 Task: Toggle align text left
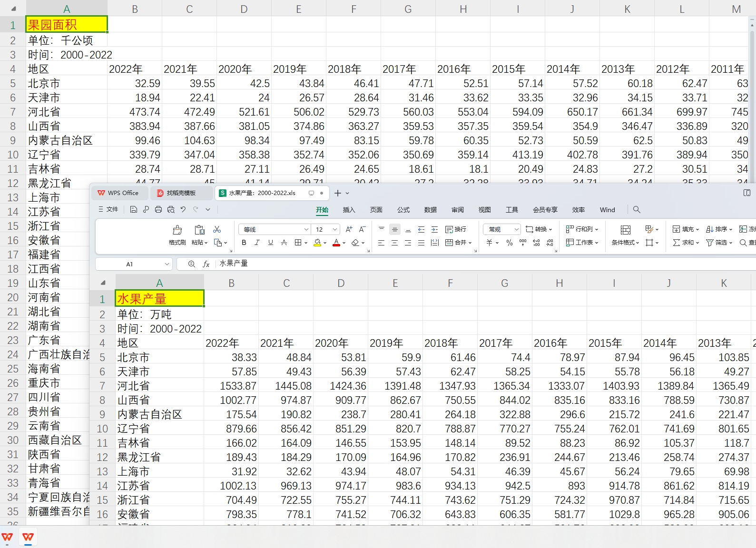point(381,243)
